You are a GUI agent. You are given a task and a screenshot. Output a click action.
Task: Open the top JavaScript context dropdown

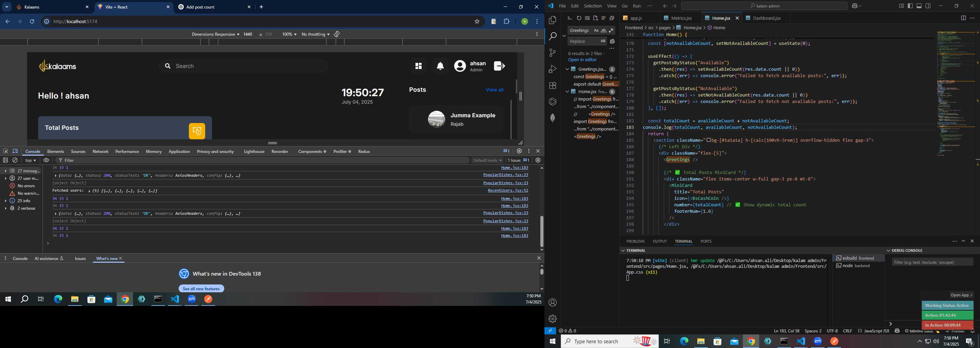tap(31, 160)
